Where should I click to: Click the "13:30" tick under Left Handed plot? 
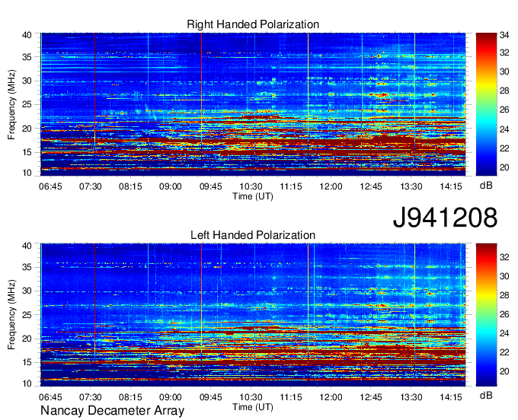click(x=411, y=397)
